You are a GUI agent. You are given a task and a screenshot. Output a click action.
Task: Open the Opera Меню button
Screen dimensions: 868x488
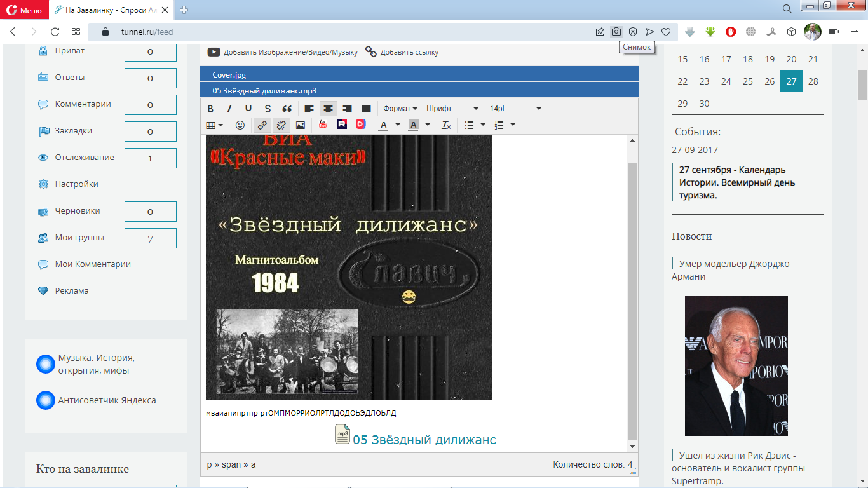[x=24, y=10]
